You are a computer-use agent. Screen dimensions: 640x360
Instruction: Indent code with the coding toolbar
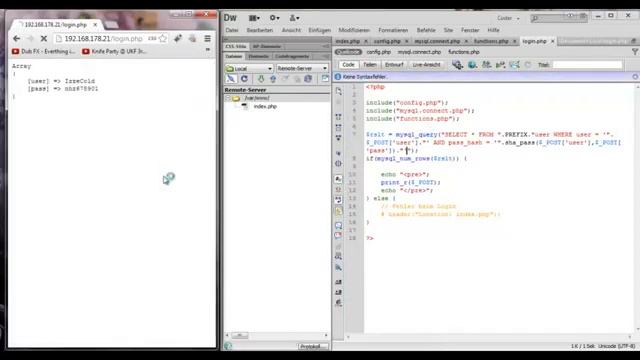(338, 282)
